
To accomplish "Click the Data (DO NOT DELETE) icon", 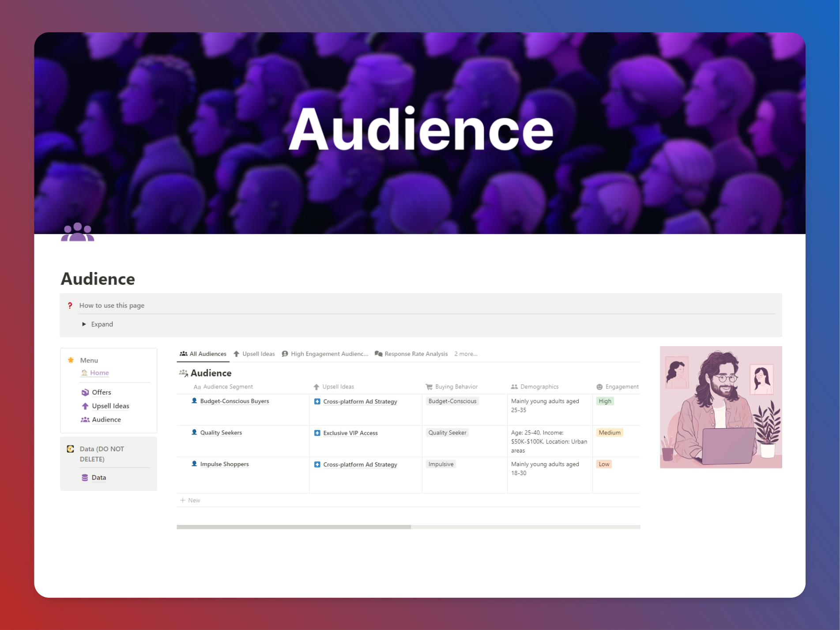I will pyautogui.click(x=71, y=449).
